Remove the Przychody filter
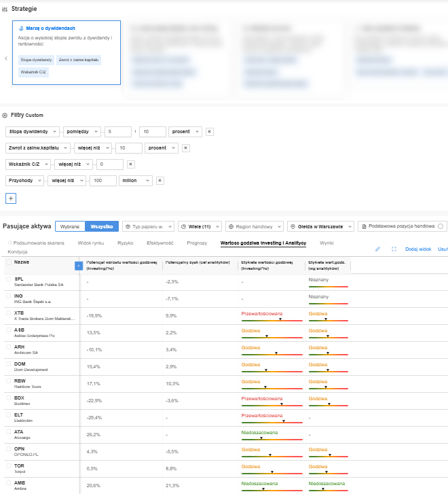The width and height of the screenshot is (448, 494). click(160, 181)
